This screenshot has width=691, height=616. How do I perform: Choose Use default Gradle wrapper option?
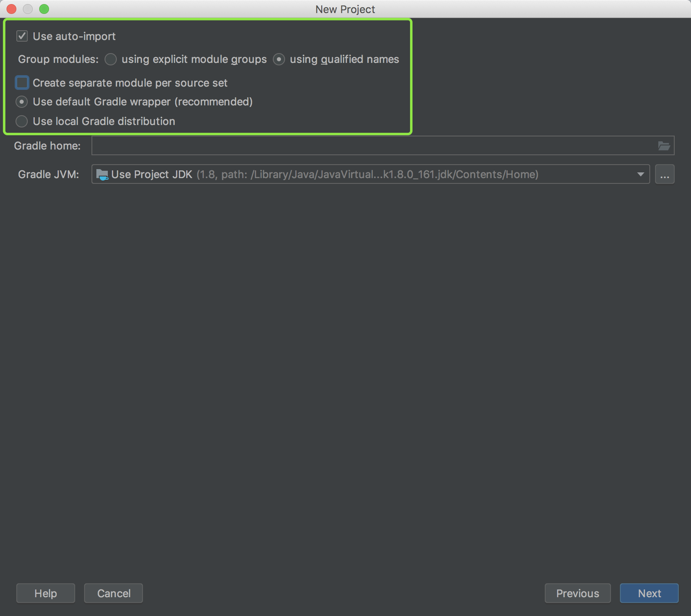tap(22, 102)
